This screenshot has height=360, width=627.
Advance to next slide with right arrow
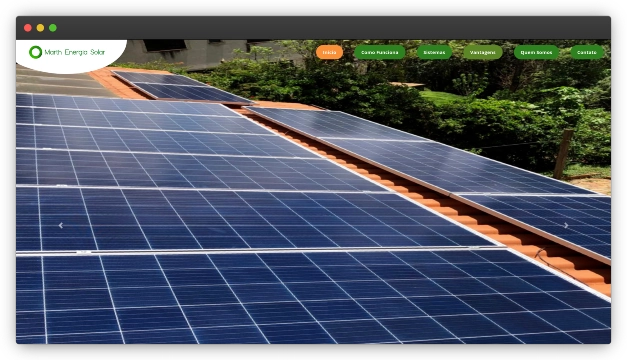(566, 226)
